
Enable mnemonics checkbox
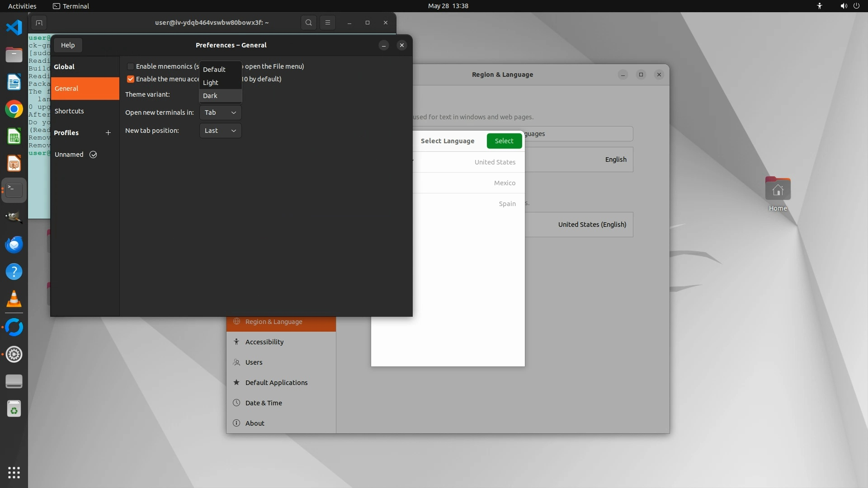(x=131, y=66)
